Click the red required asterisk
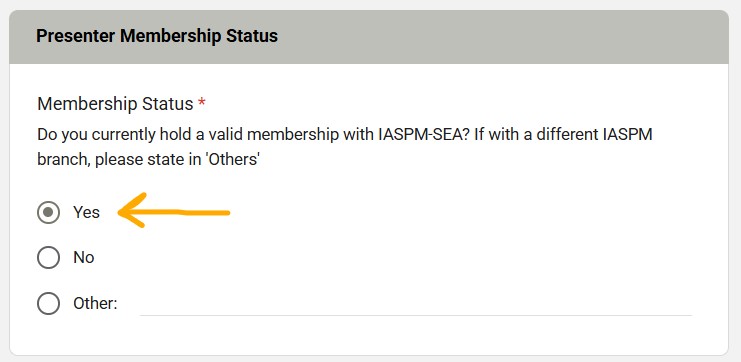The width and height of the screenshot is (741, 362). [x=202, y=103]
